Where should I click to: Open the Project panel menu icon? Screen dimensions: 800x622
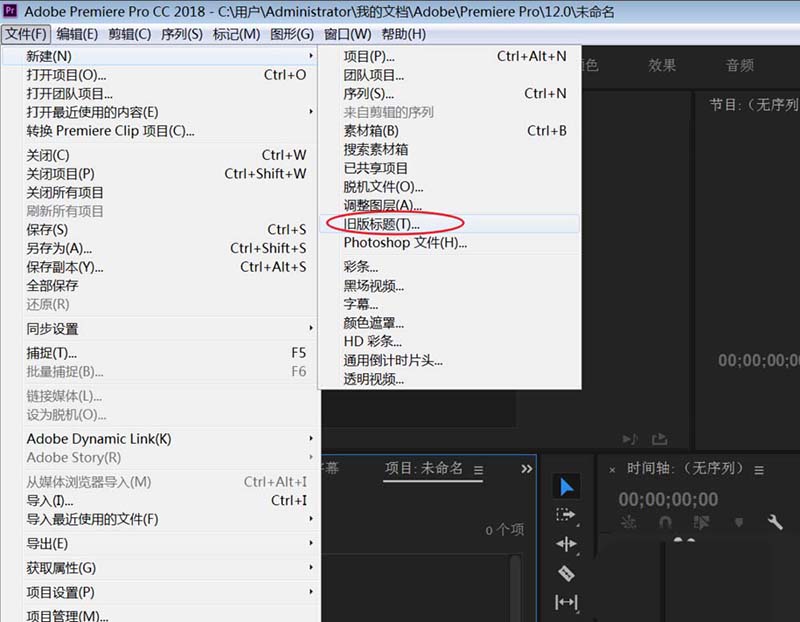pyautogui.click(x=478, y=470)
